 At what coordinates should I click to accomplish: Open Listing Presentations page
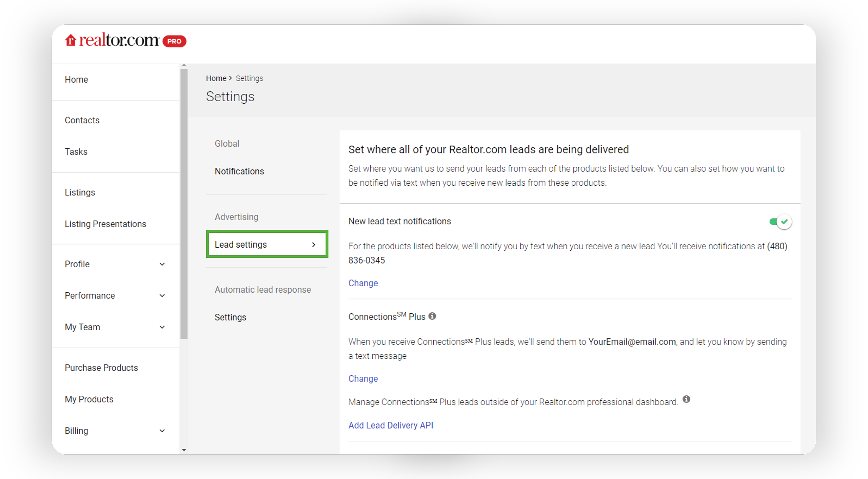pyautogui.click(x=105, y=224)
